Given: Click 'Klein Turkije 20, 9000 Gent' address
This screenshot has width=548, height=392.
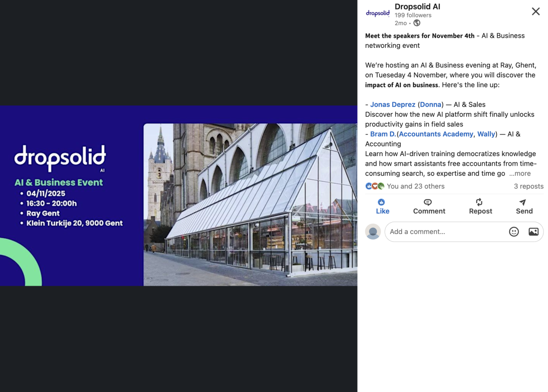Looking at the screenshot, I should pos(74,223).
